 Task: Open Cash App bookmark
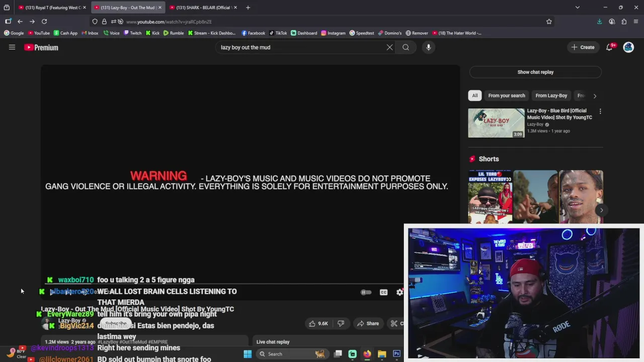(x=65, y=33)
